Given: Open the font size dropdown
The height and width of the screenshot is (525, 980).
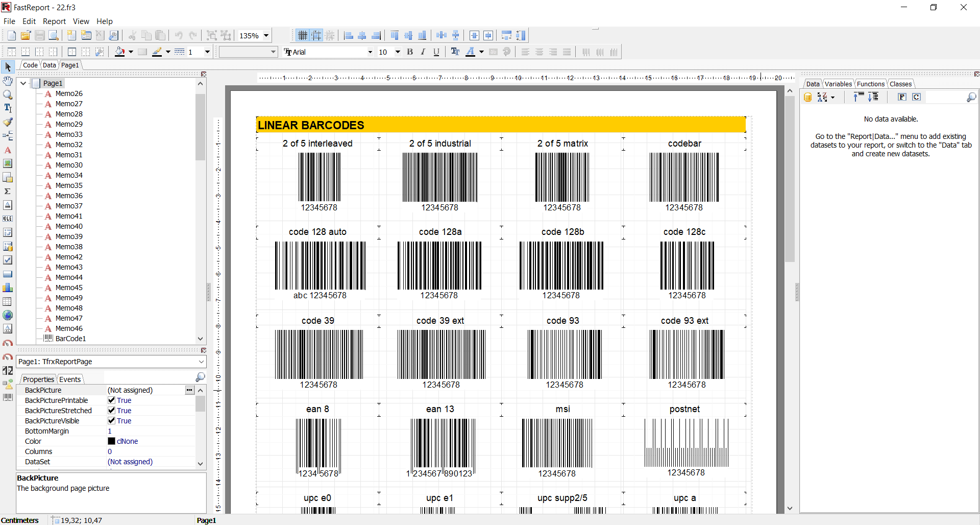Looking at the screenshot, I should pyautogui.click(x=397, y=52).
